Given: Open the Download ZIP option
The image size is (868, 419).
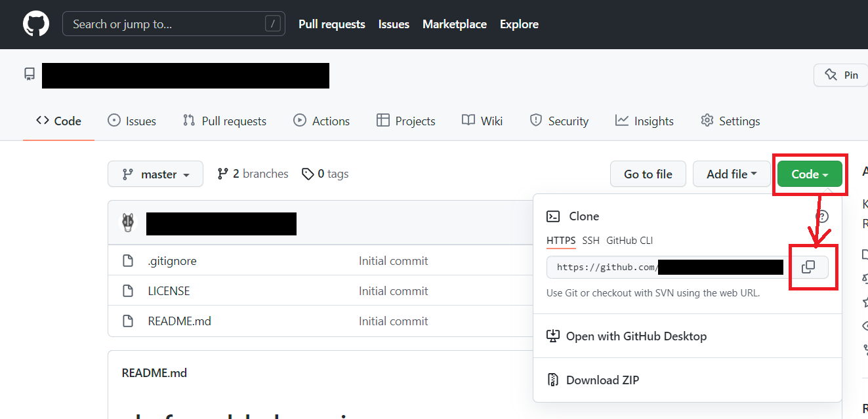Looking at the screenshot, I should click(602, 380).
